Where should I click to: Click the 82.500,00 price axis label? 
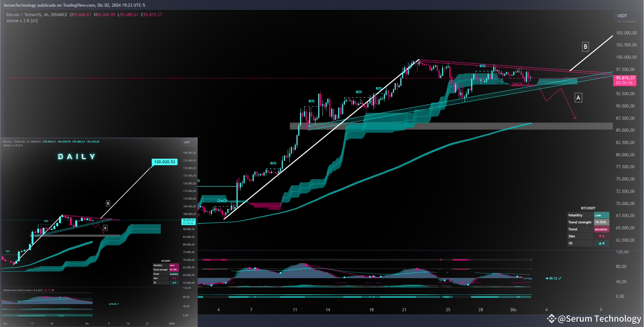(x=625, y=143)
